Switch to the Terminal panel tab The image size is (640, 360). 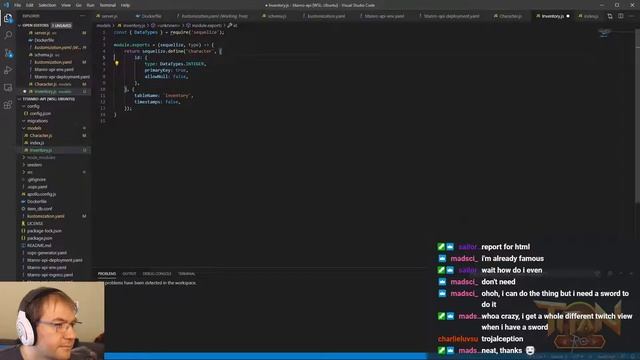(x=187, y=273)
